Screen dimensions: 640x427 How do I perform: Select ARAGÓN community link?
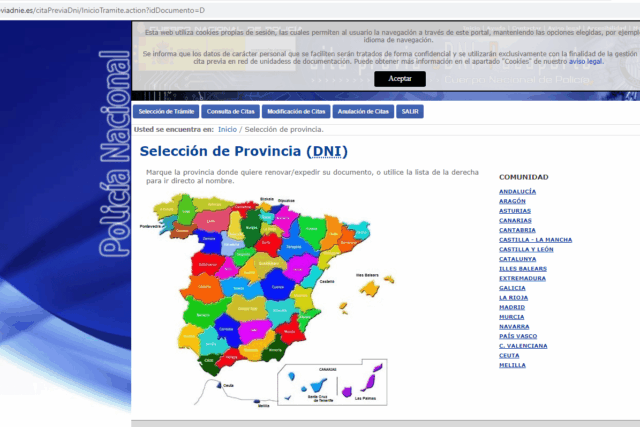[x=512, y=201]
